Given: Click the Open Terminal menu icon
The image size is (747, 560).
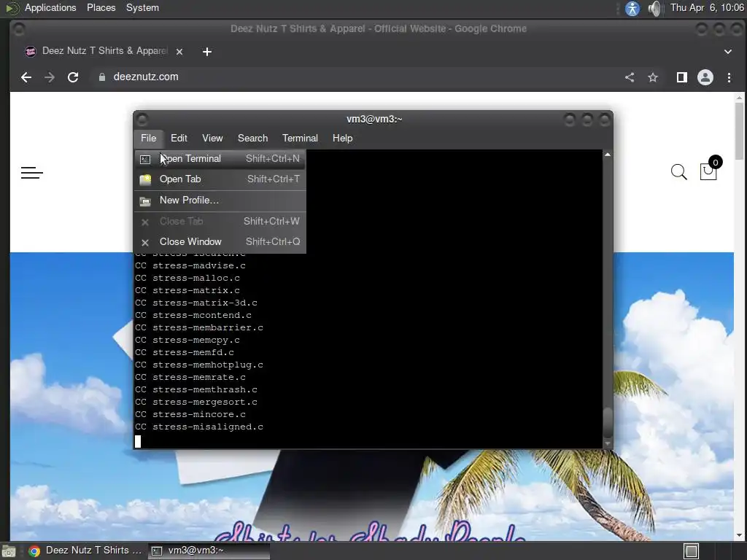Looking at the screenshot, I should pyautogui.click(x=145, y=159).
